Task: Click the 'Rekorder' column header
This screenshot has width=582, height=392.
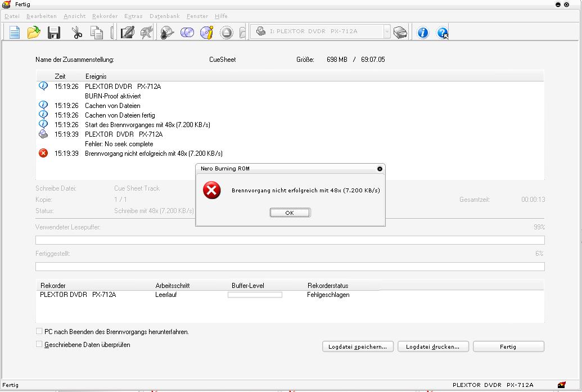Action: coord(53,286)
